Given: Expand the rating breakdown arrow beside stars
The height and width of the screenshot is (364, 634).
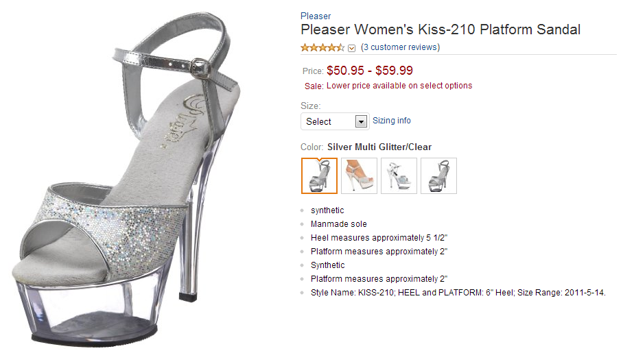Looking at the screenshot, I should coord(352,48).
